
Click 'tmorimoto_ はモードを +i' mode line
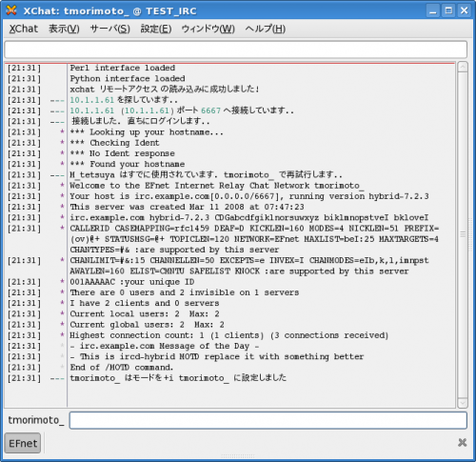178,378
